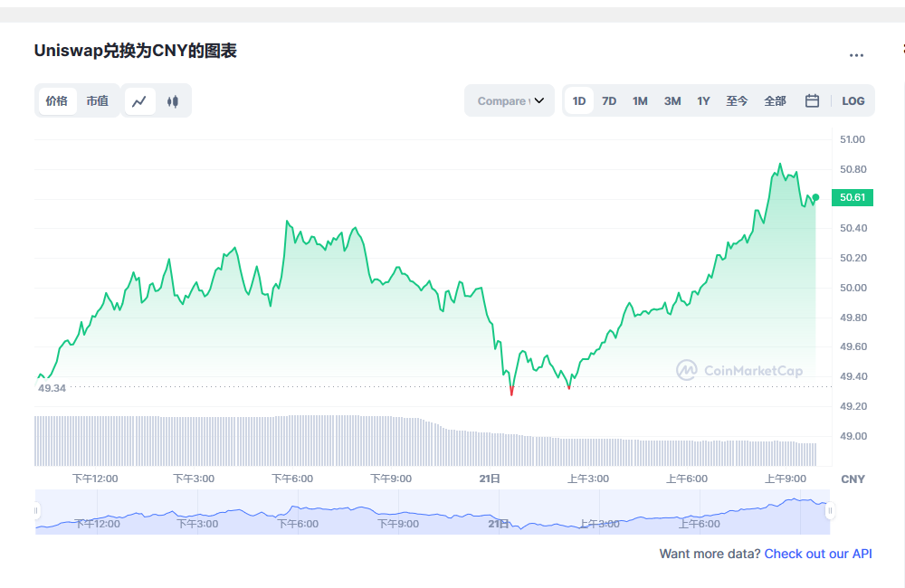
Task: Select the 1M time range
Action: tap(640, 101)
